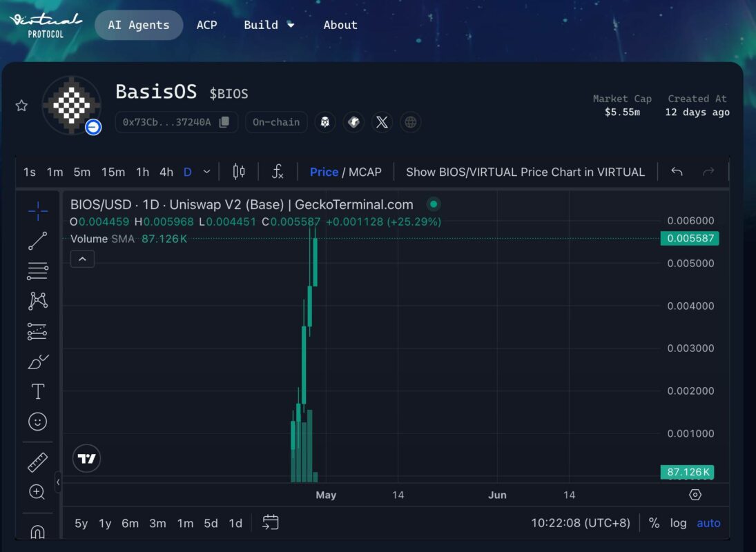The width and height of the screenshot is (756, 552).
Task: Select the XABCD pattern tool
Action: click(37, 301)
